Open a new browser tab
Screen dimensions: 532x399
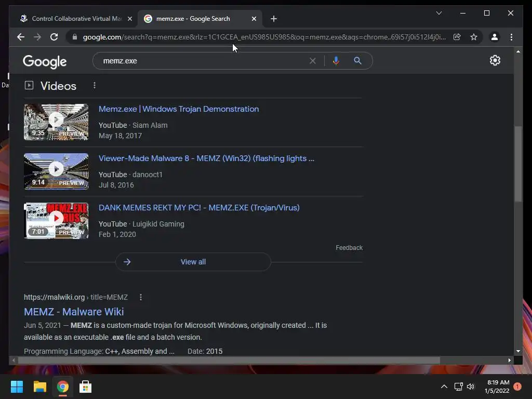tap(274, 19)
